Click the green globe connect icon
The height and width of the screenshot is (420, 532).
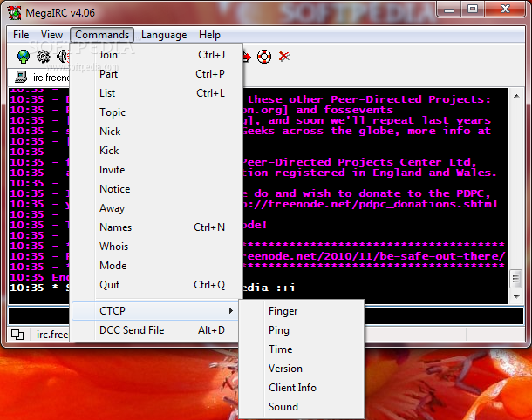coord(24,57)
